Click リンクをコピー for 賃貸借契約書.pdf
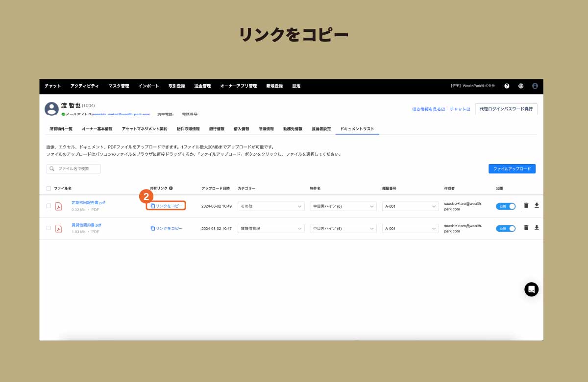 tap(166, 228)
